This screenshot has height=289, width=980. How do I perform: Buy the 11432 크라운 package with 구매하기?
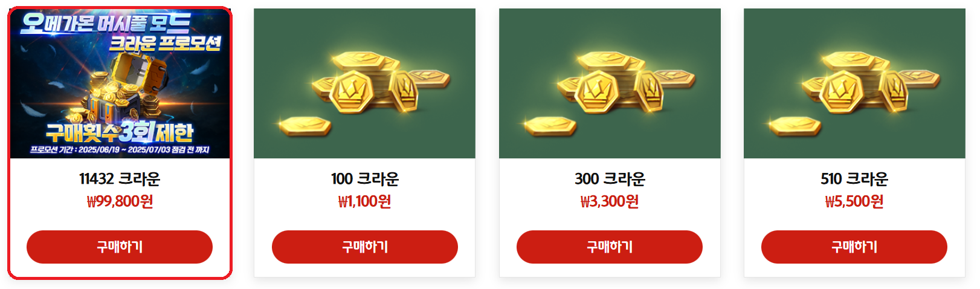tap(120, 247)
